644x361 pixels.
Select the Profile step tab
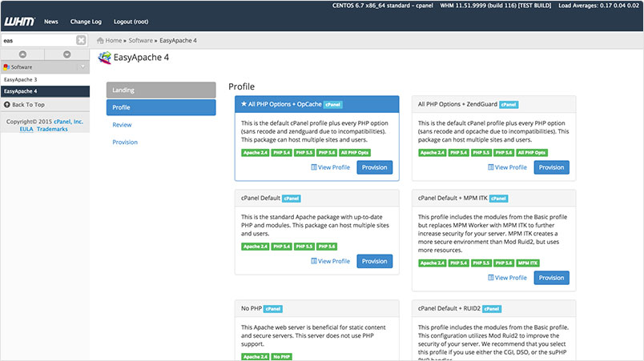tap(161, 107)
